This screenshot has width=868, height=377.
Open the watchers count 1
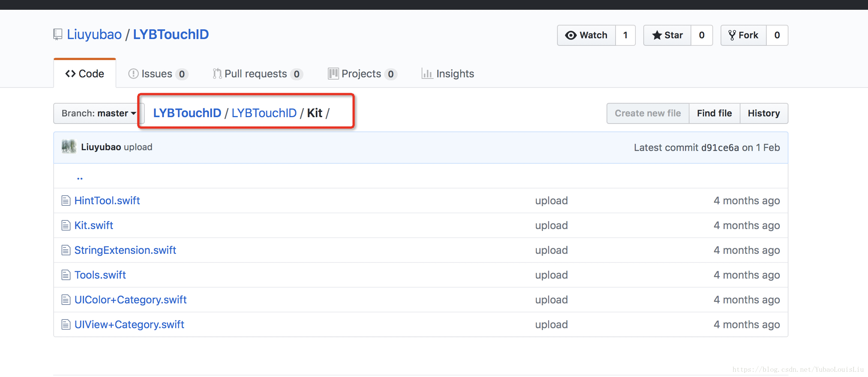click(625, 35)
